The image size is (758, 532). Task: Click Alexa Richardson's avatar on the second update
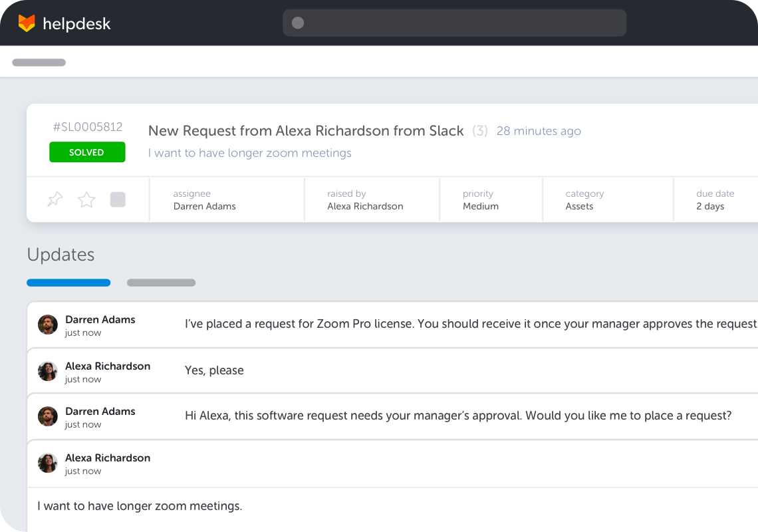(x=47, y=371)
